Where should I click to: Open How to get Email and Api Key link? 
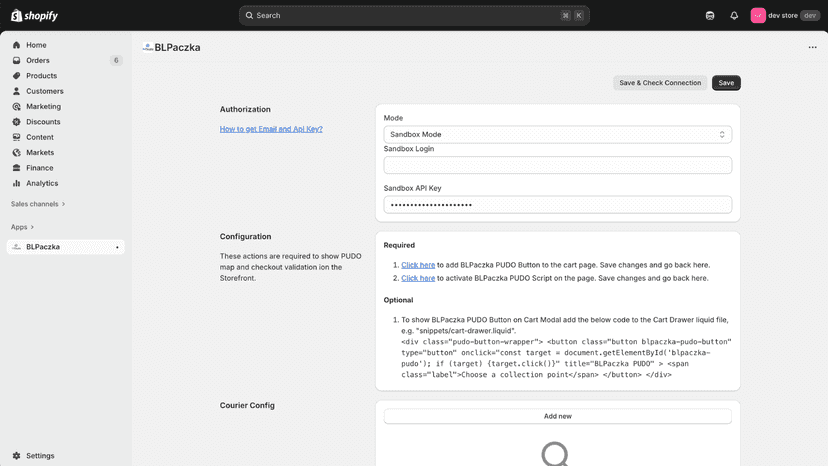click(x=271, y=129)
